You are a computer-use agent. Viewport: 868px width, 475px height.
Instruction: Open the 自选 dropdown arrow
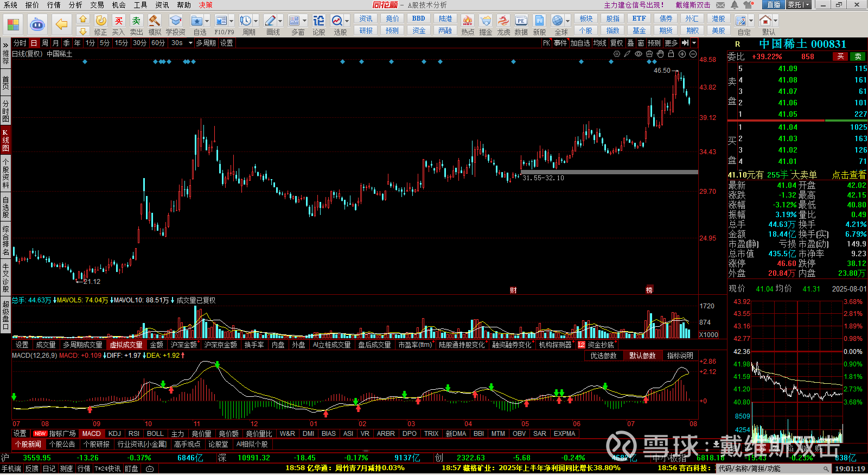point(207,21)
